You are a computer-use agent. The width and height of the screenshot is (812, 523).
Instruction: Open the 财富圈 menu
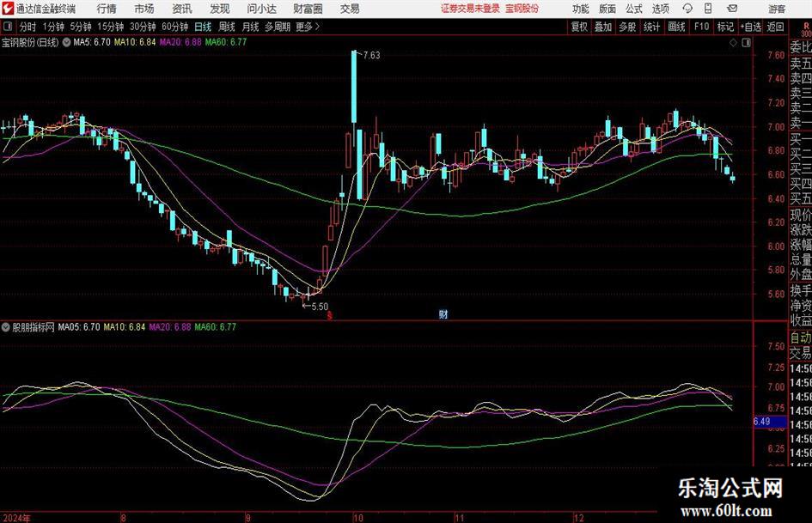pos(308,9)
